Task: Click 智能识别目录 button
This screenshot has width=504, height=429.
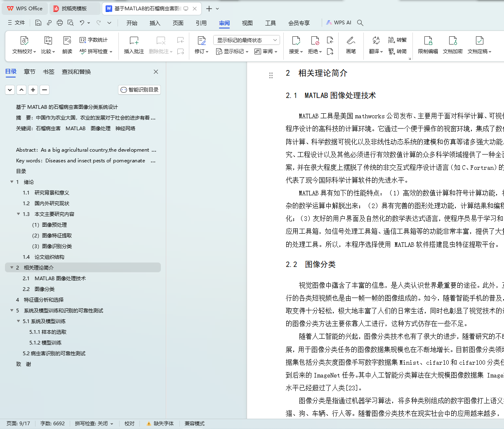Action: click(139, 90)
